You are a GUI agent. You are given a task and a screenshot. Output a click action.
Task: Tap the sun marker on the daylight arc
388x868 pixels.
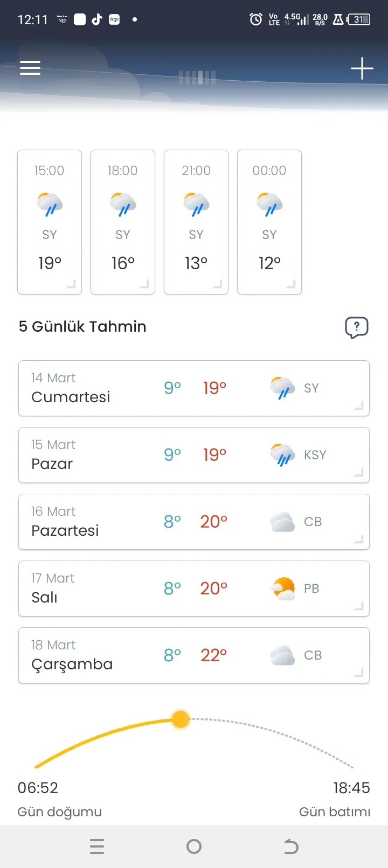[181, 719]
